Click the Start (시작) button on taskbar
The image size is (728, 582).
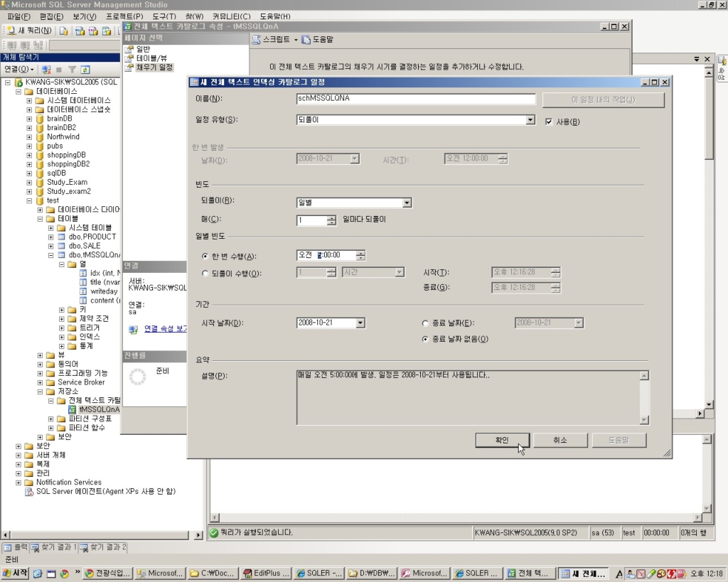click(x=15, y=573)
